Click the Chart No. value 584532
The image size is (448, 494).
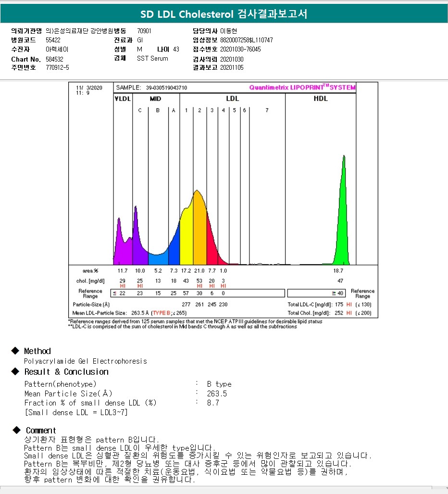tap(54, 59)
